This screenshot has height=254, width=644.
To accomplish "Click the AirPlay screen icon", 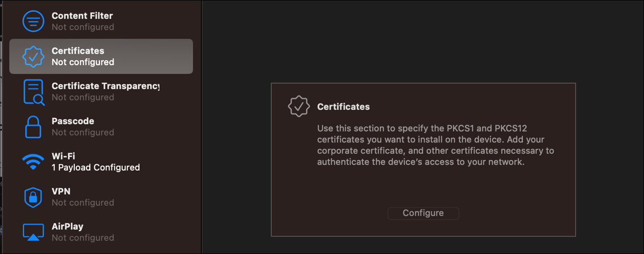I will point(33,232).
